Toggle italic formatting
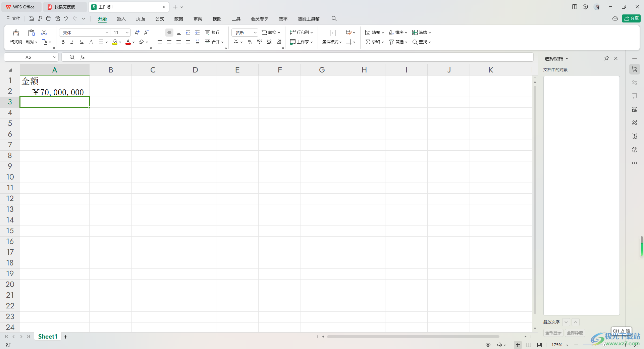This screenshot has height=349, width=644. click(x=72, y=42)
